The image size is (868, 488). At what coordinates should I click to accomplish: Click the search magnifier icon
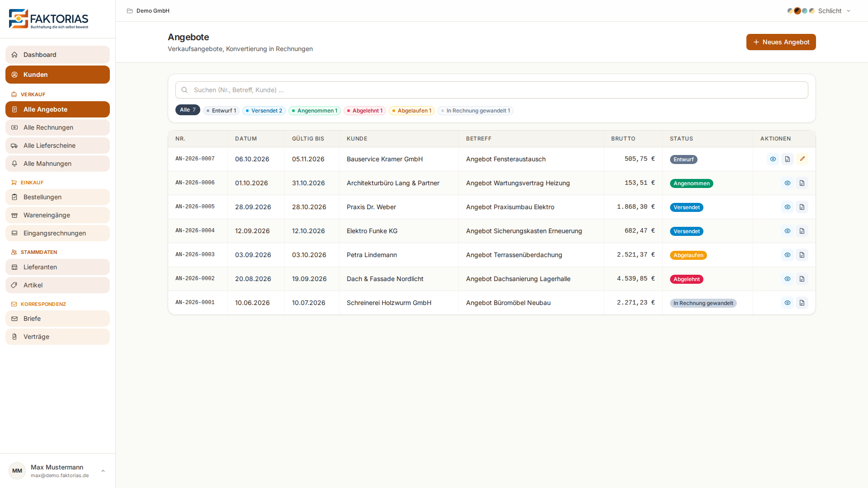[x=184, y=90]
